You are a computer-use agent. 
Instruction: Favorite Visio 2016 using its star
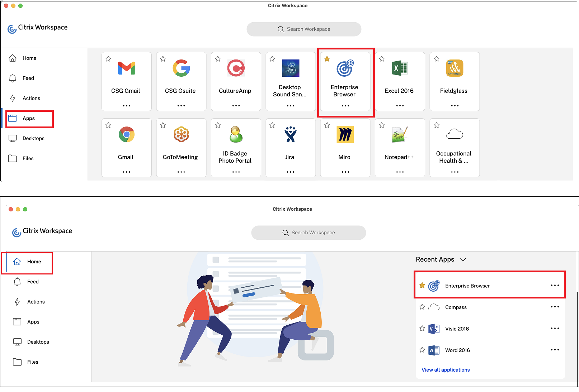click(x=422, y=328)
